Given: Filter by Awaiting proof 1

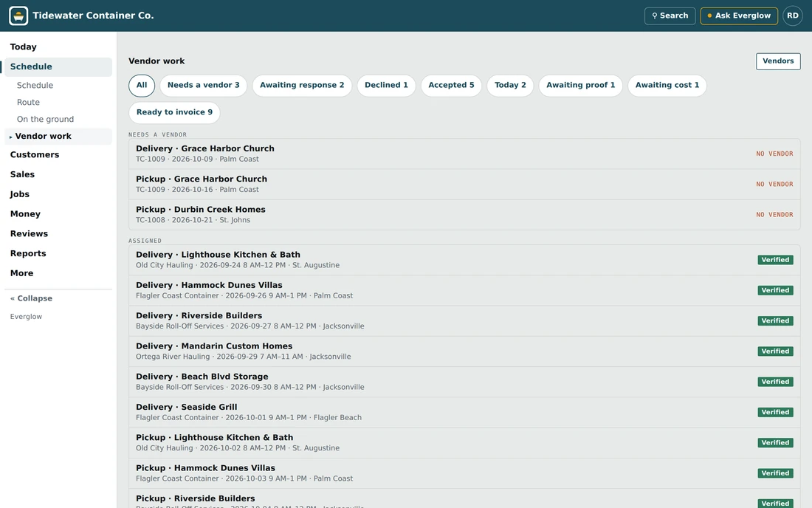Looking at the screenshot, I should point(580,86).
